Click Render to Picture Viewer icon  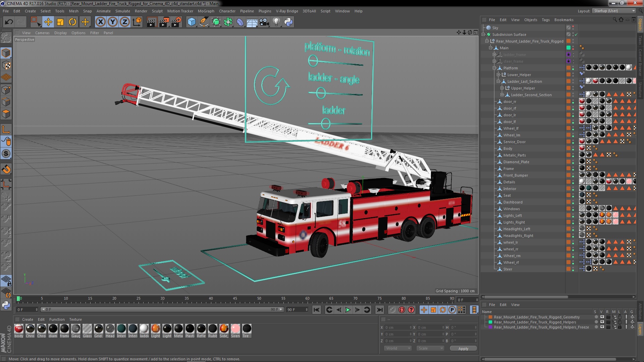(x=164, y=22)
